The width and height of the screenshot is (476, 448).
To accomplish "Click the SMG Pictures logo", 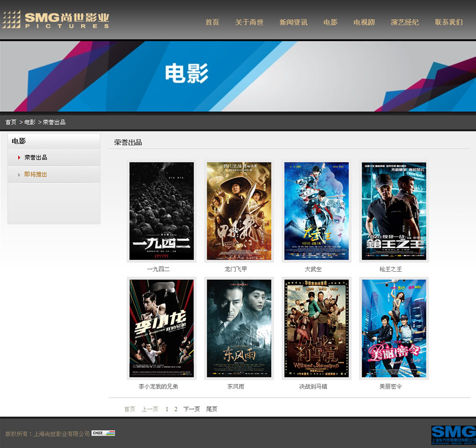I will coord(55,20).
